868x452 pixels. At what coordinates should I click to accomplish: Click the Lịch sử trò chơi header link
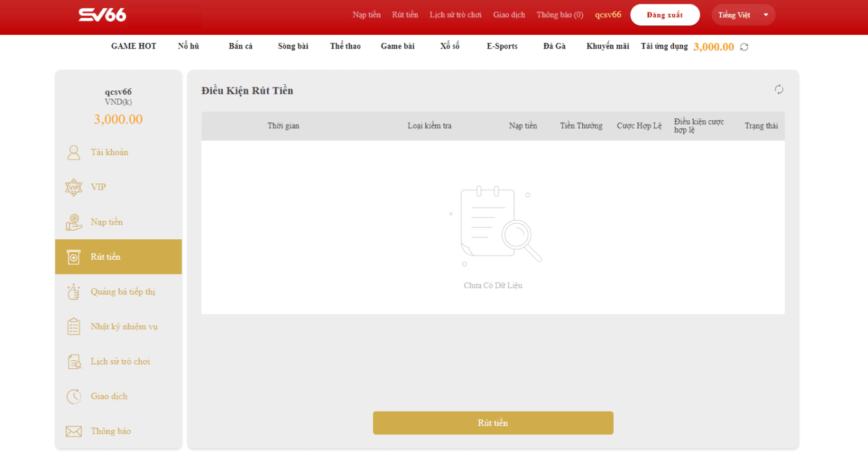(456, 15)
